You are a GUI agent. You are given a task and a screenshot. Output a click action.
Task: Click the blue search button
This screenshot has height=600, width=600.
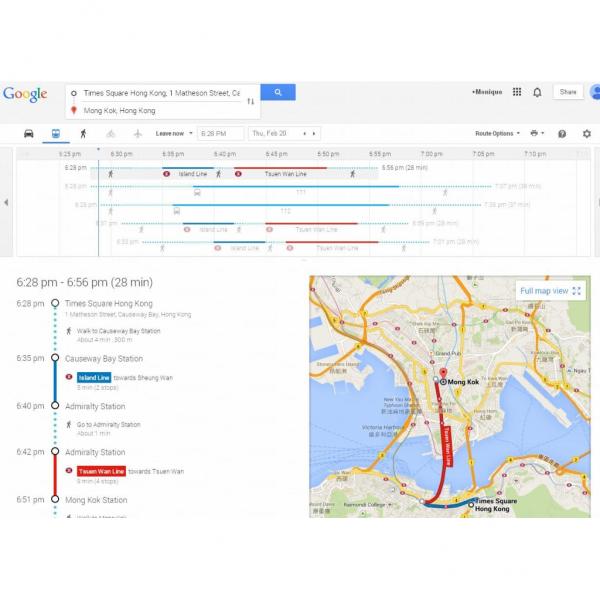[x=278, y=92]
